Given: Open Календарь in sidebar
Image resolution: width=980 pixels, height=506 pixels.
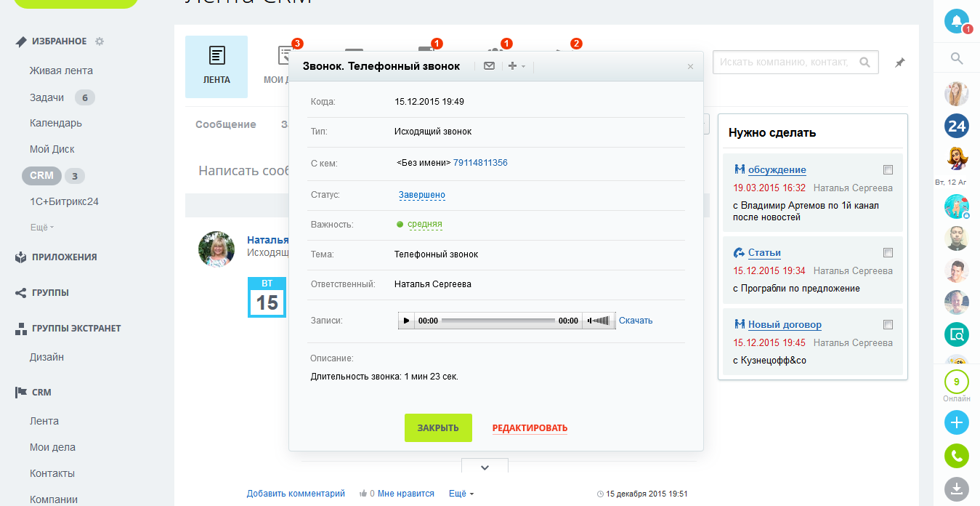Looking at the screenshot, I should tap(56, 123).
